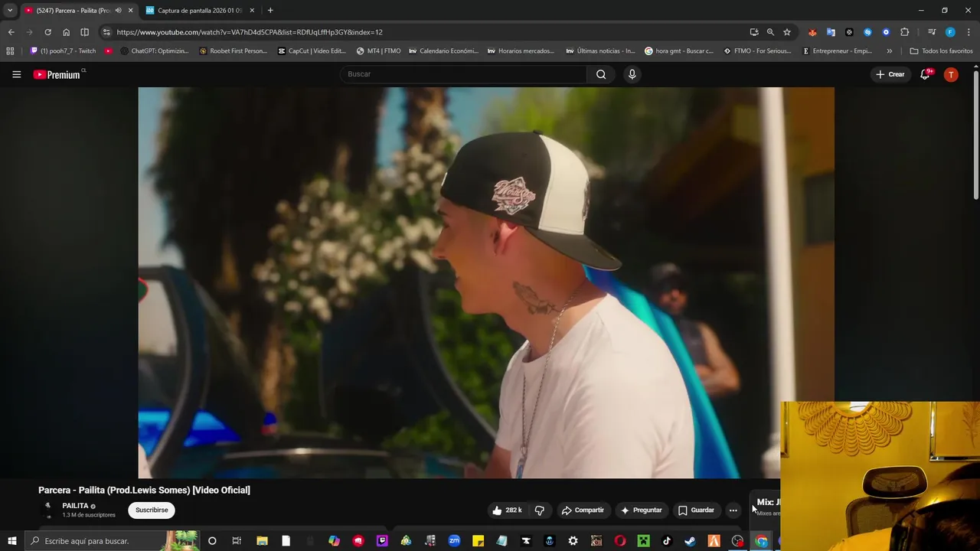Open the Roobet First Person bookmark
The image size is (980, 551).
(x=233, y=51)
